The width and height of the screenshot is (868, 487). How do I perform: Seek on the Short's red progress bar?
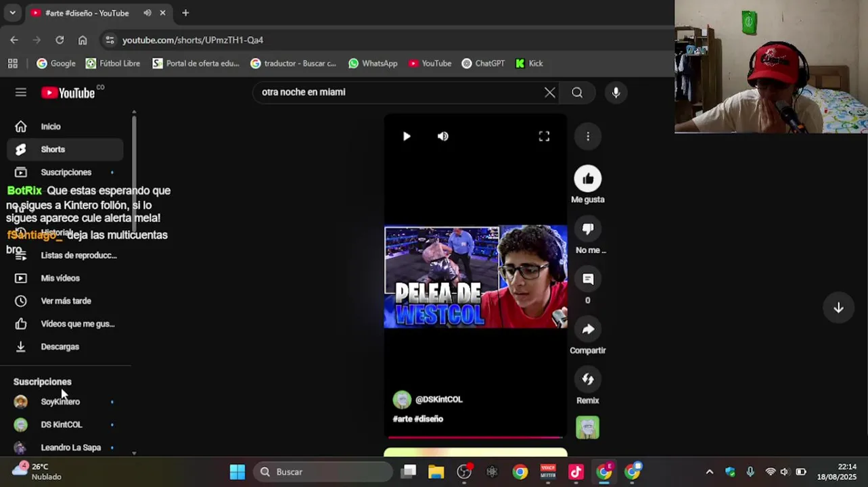[x=476, y=438]
